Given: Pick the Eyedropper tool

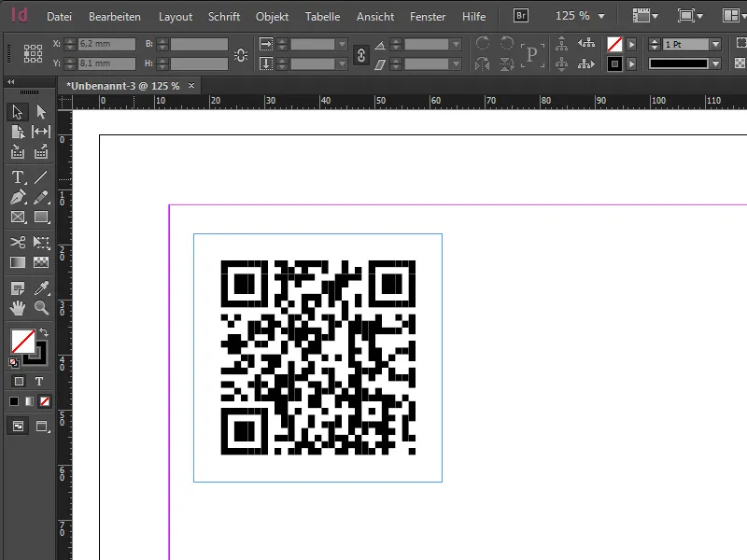Looking at the screenshot, I should pyautogui.click(x=41, y=290).
